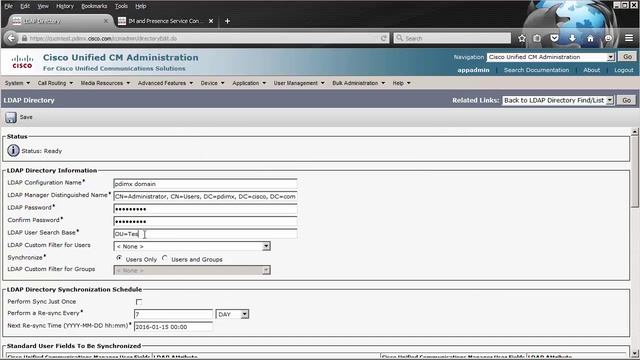Click the LDAP Password field
Screen dimensions: 640x360
coord(205,209)
